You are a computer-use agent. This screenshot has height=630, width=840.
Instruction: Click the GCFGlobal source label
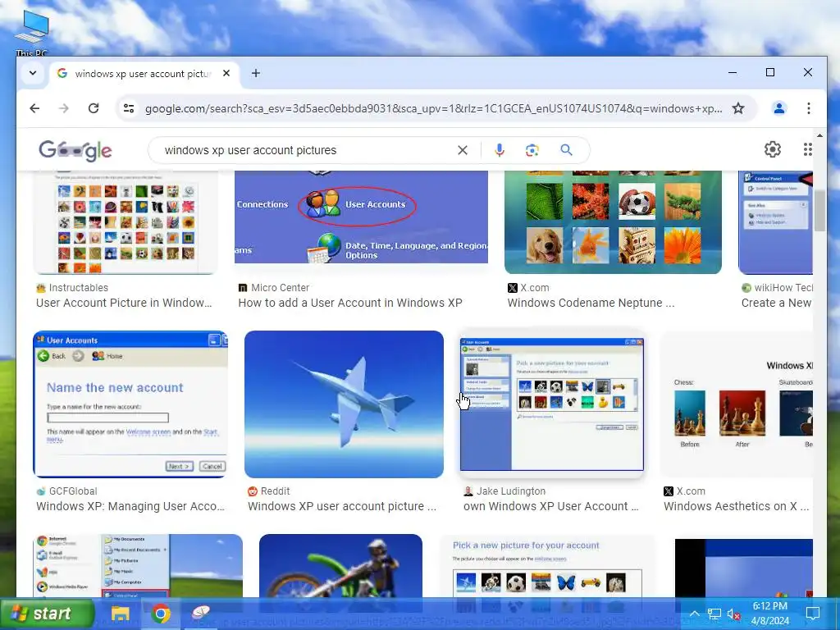pos(73,491)
